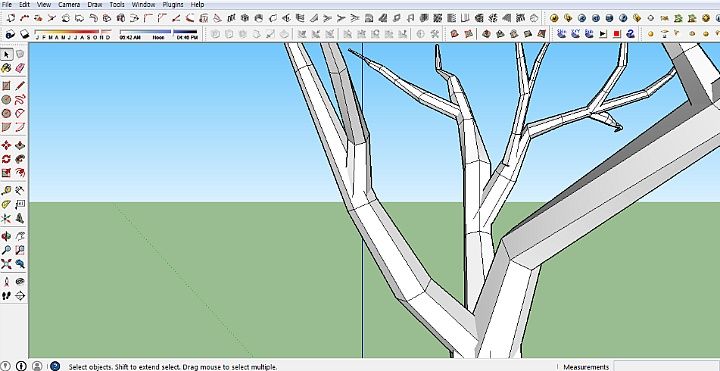Go to the Previous camera view
Image resolution: width=720 pixels, height=371 pixels.
[x=20, y=264]
